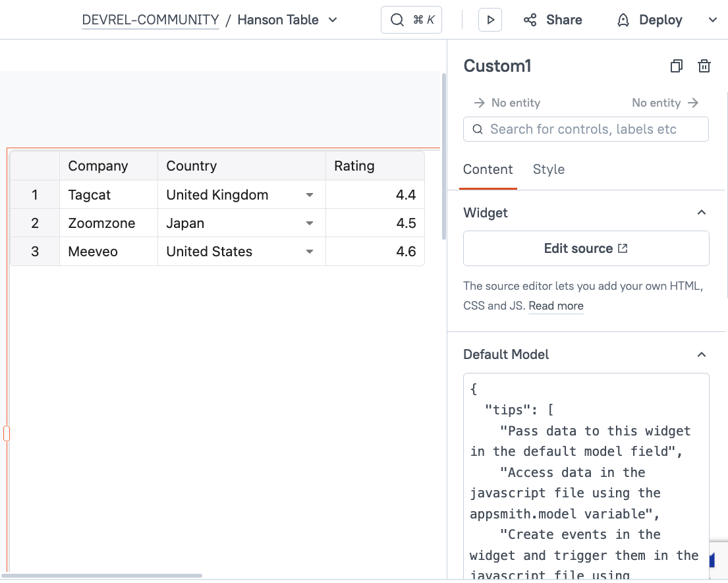Click the Deploy rocket button
728x583 pixels.
(x=648, y=20)
